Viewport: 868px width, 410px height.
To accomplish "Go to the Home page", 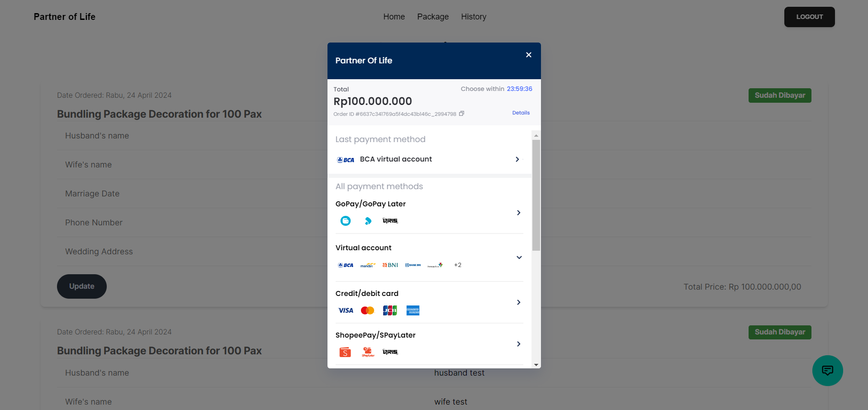I will (x=394, y=17).
